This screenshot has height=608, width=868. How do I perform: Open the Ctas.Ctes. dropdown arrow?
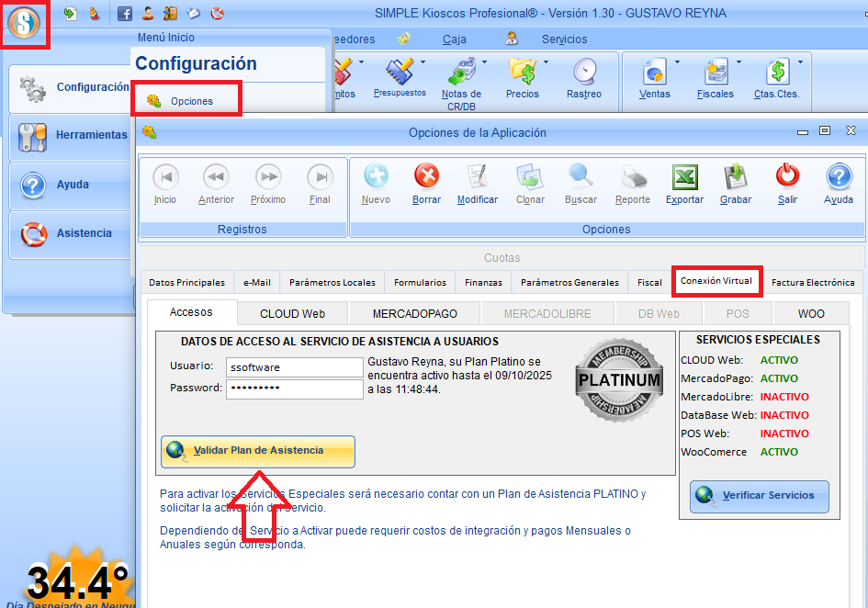800,62
